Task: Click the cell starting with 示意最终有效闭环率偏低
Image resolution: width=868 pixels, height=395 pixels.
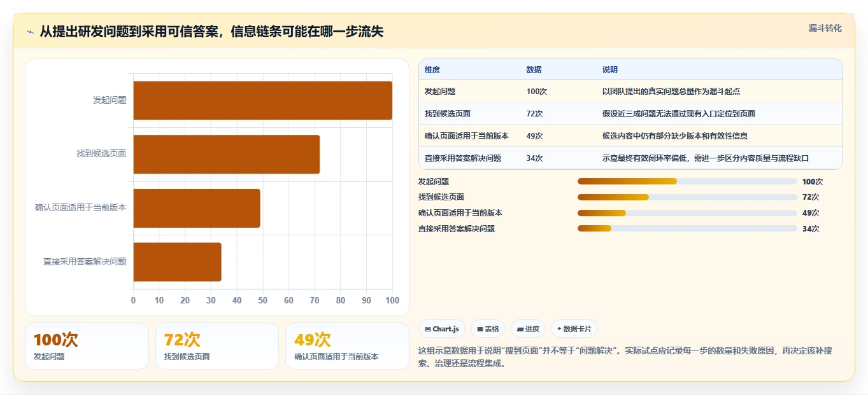Action: [x=706, y=158]
